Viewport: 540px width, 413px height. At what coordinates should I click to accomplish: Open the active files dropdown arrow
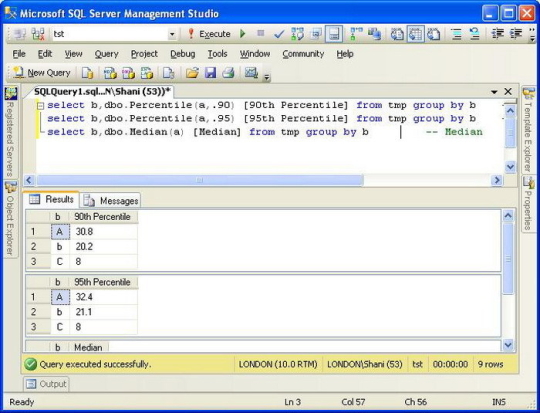(494, 92)
